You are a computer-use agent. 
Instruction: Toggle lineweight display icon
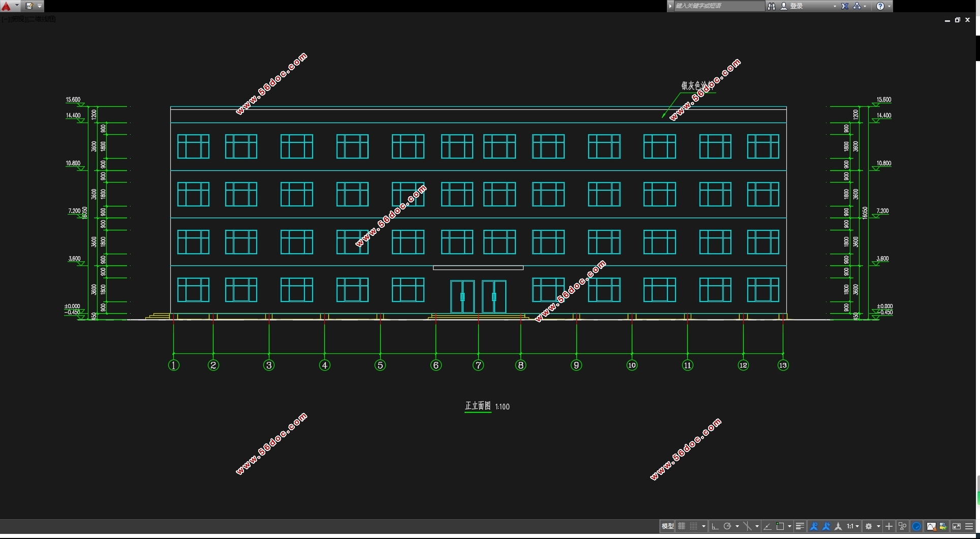tap(800, 526)
